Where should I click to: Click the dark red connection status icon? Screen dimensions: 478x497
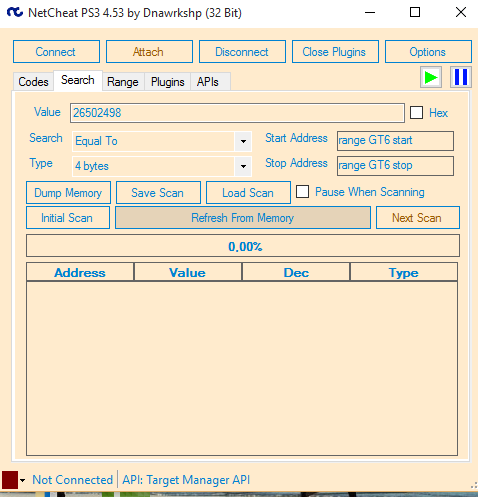tap(10, 480)
